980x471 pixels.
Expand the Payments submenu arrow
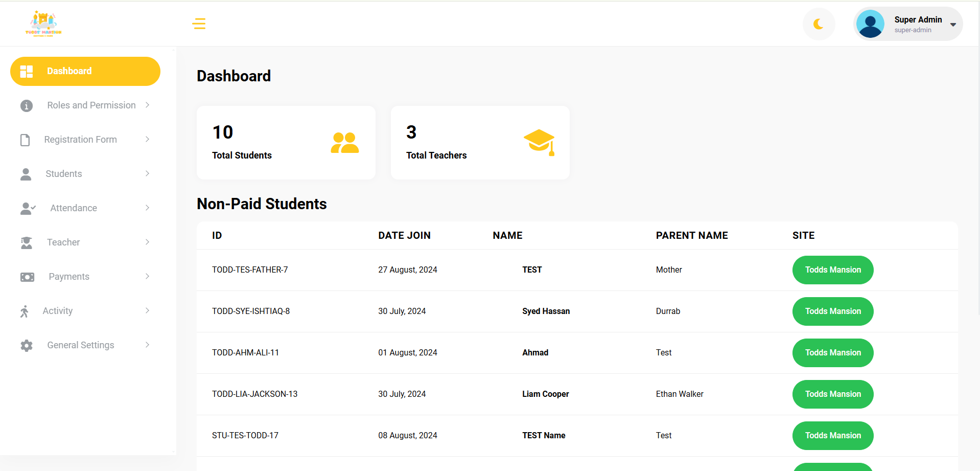147,277
